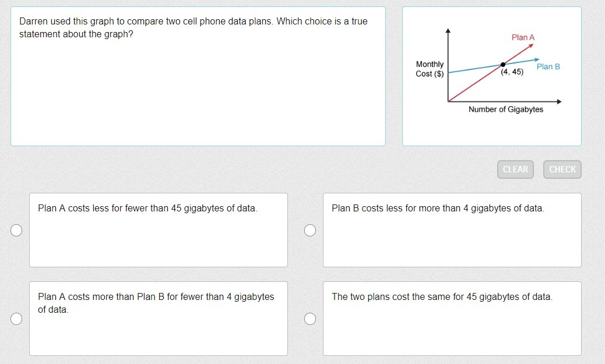
Task: Click the 'Plan A costs more than Plan B' card
Action: 158,318
